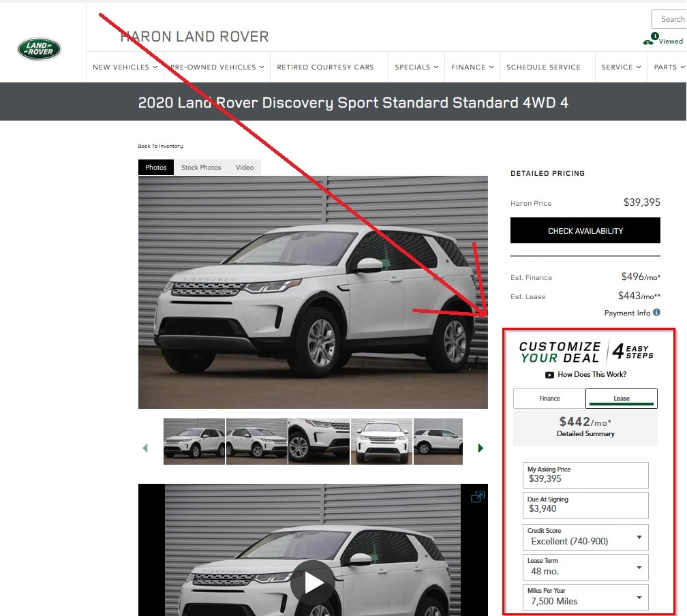The image size is (687, 616).
Task: Switch to Stock Photos tab
Action: tap(201, 168)
